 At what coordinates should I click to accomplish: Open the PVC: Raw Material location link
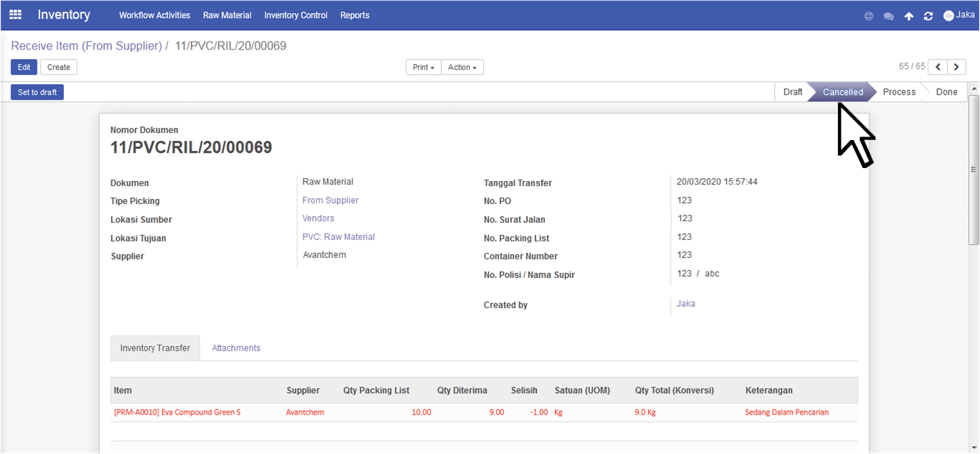(338, 237)
